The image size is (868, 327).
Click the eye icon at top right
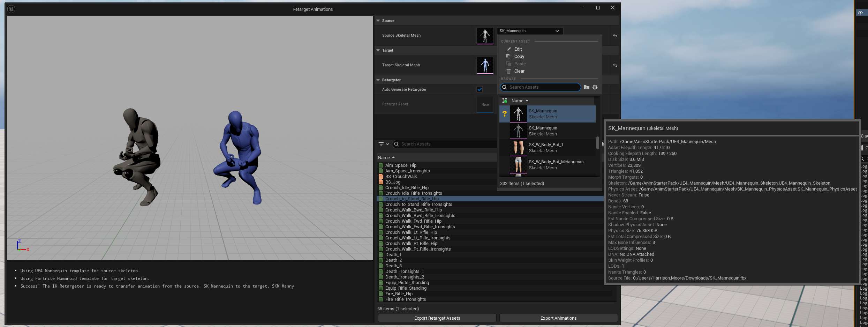[860, 13]
